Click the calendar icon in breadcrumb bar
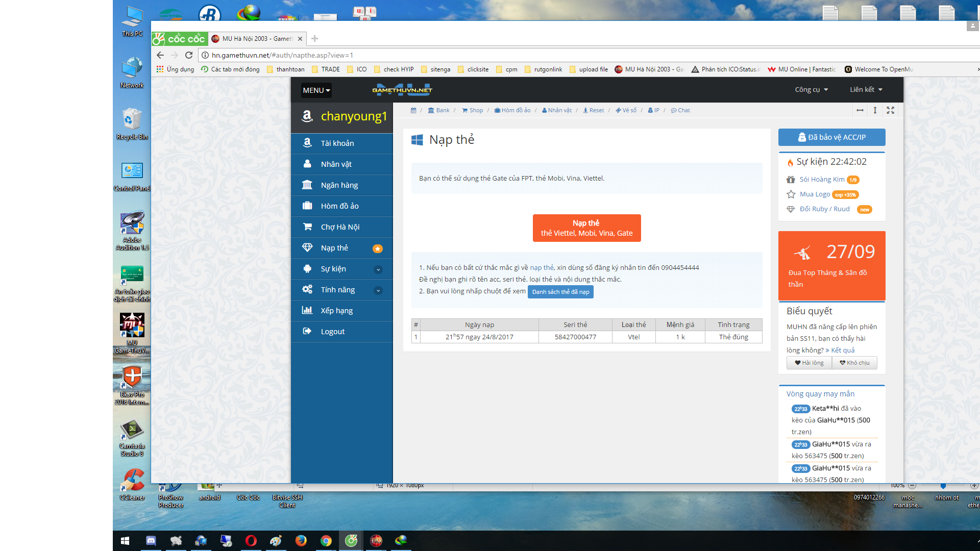Viewport: 980px width, 551px height. click(413, 110)
